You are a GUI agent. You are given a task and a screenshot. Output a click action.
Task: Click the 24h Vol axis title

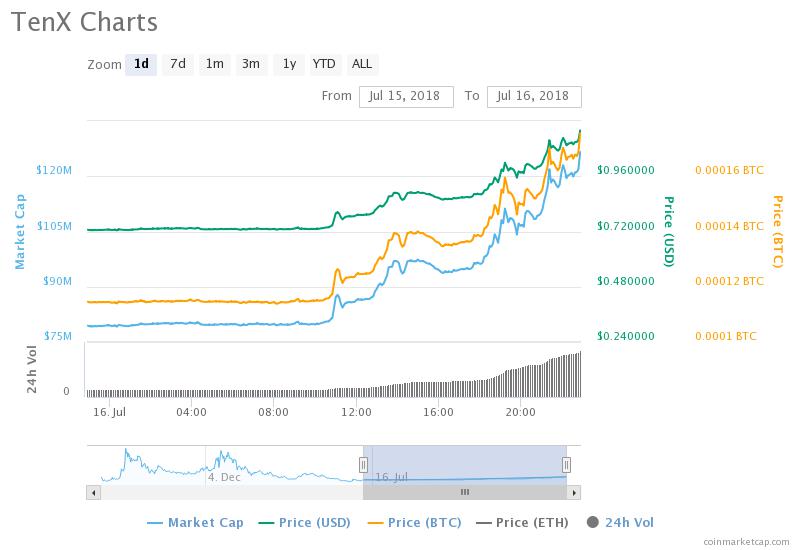pyautogui.click(x=32, y=369)
